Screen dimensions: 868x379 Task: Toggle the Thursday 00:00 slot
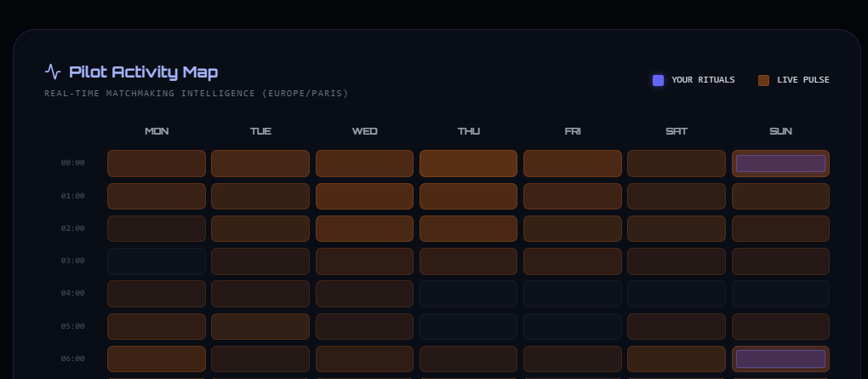coord(468,164)
